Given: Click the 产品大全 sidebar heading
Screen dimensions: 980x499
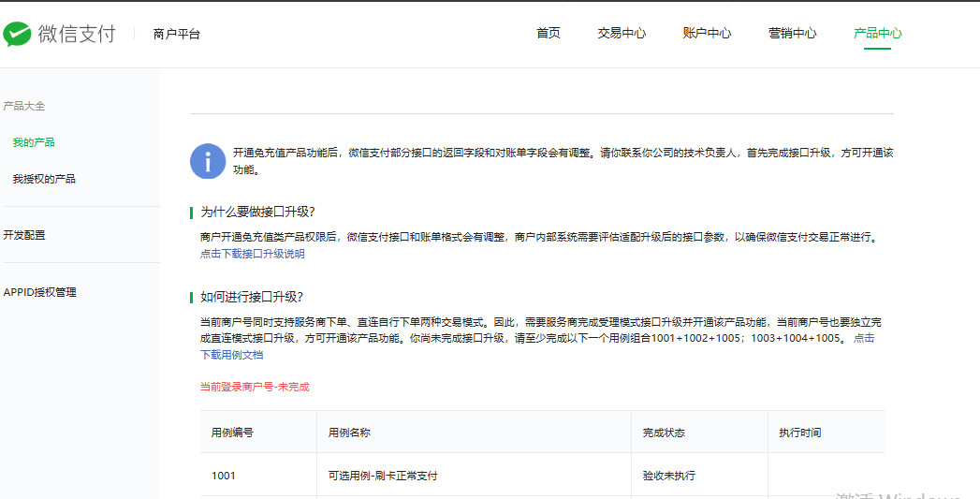Looking at the screenshot, I should pyautogui.click(x=24, y=107).
